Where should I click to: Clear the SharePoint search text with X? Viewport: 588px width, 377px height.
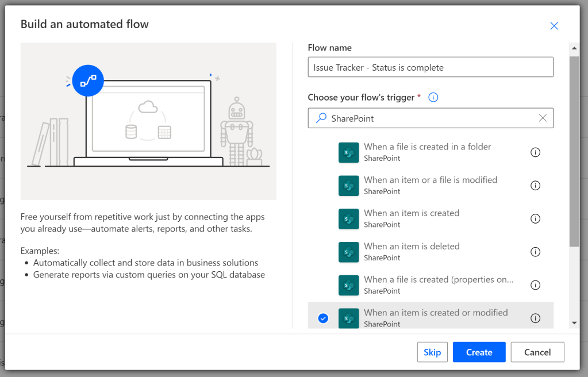click(543, 118)
